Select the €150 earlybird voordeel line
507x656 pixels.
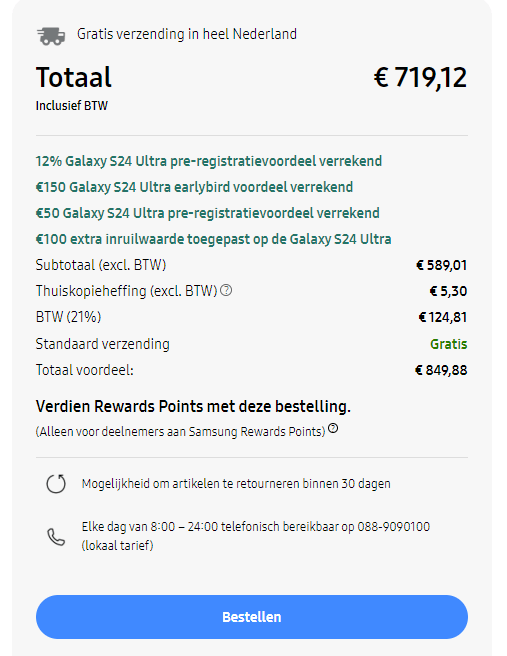(x=194, y=187)
